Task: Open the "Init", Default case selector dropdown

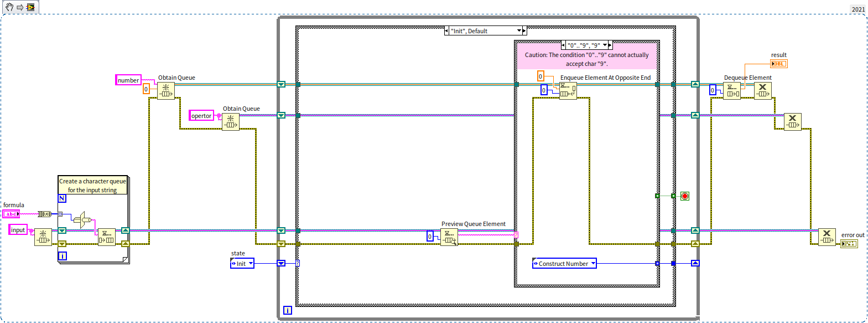Action: (x=519, y=31)
